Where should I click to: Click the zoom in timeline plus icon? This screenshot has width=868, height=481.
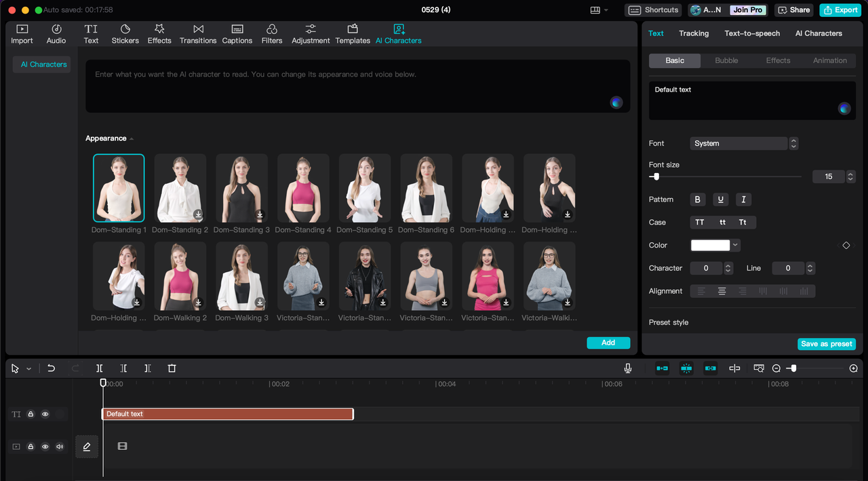pos(853,368)
